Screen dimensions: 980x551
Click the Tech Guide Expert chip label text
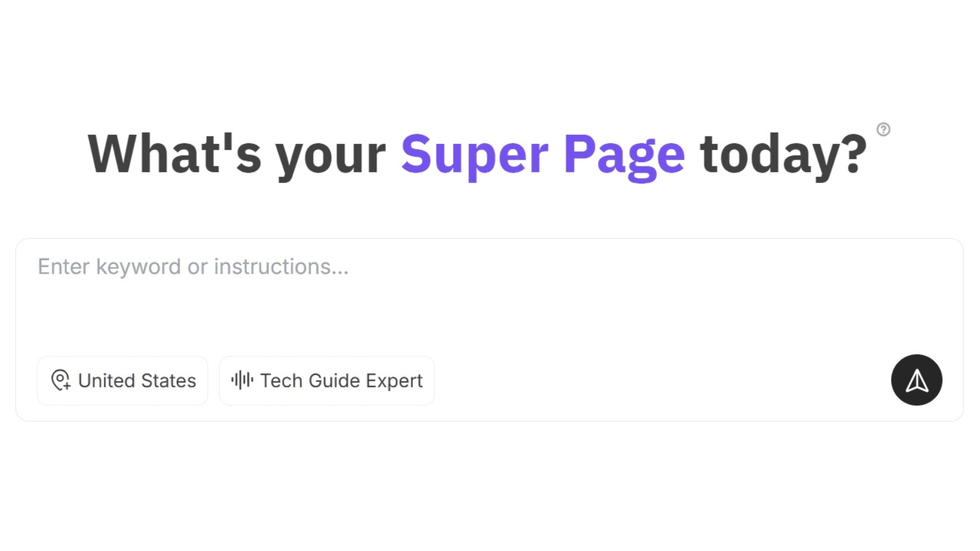(341, 380)
